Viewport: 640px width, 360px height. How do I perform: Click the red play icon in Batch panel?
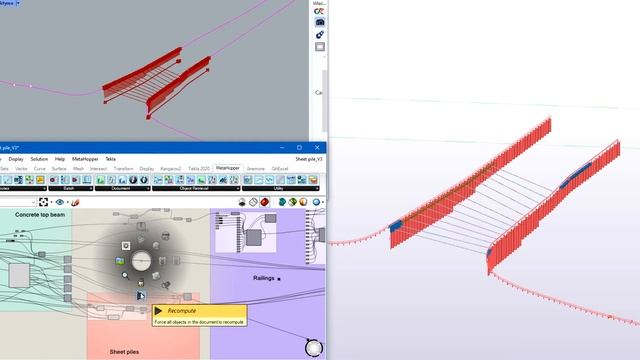[x=76, y=180]
